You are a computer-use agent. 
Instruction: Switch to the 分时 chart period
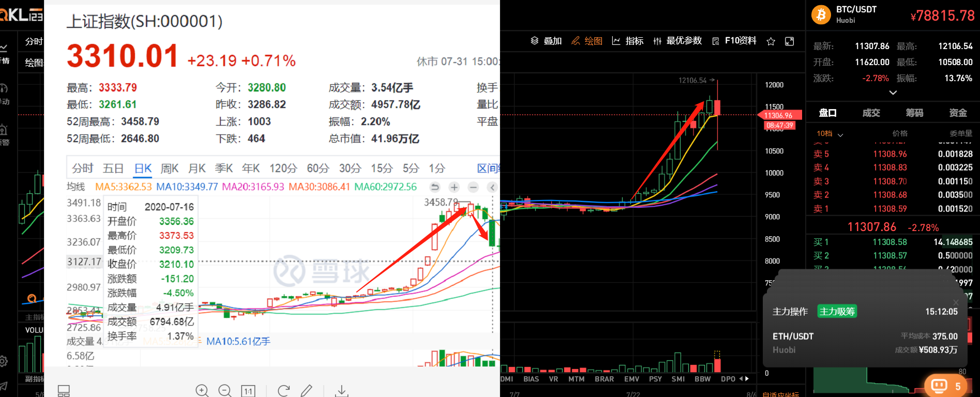83,169
